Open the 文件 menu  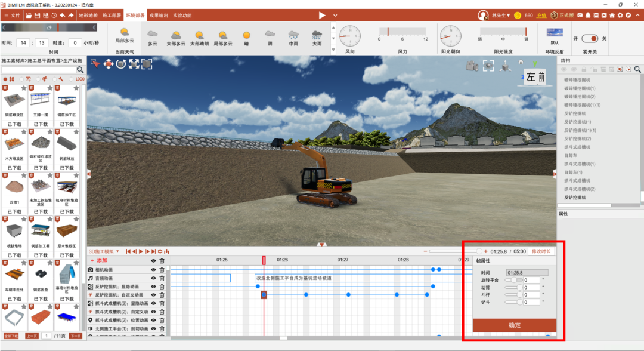click(13, 15)
